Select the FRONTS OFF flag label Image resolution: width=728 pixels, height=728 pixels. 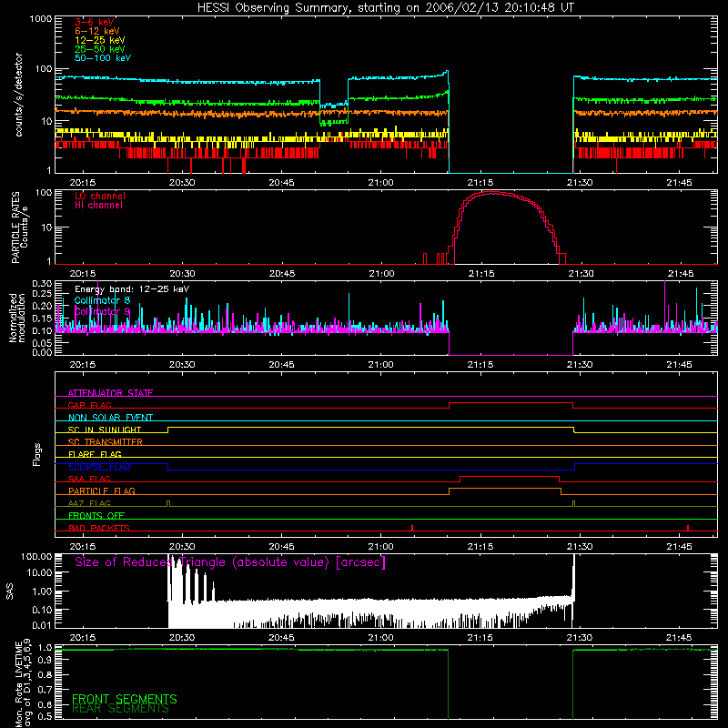pyautogui.click(x=96, y=515)
